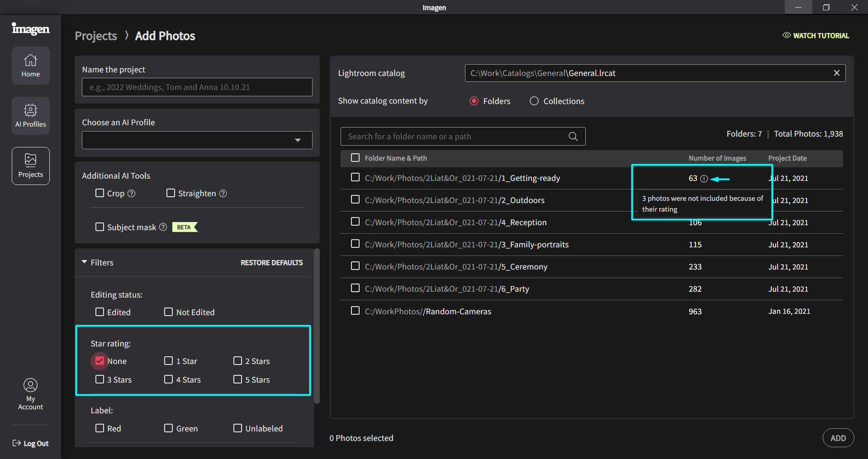This screenshot has width=868, height=459.
Task: Check the 2 Stars rating filter
Action: [x=237, y=361]
